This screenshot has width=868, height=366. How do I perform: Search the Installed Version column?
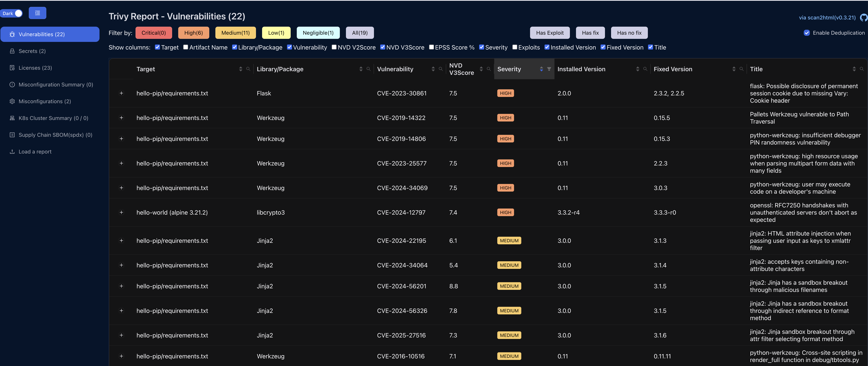645,69
